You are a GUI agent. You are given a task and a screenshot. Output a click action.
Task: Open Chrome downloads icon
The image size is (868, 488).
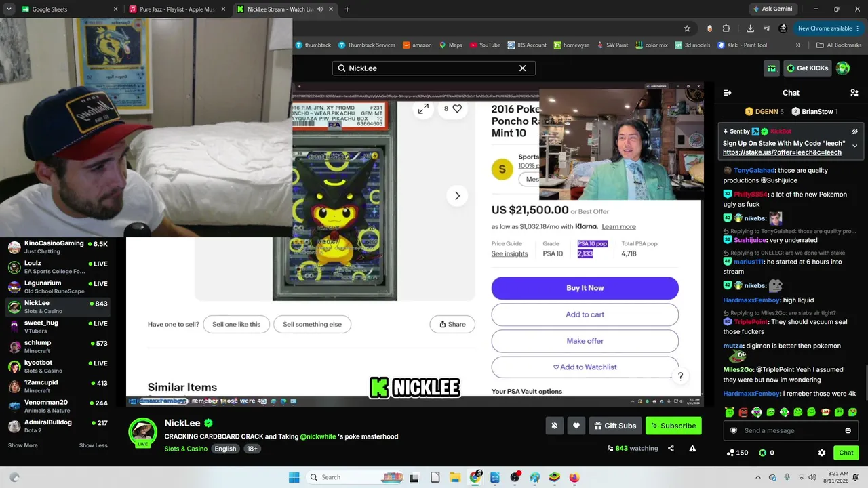[x=750, y=28]
